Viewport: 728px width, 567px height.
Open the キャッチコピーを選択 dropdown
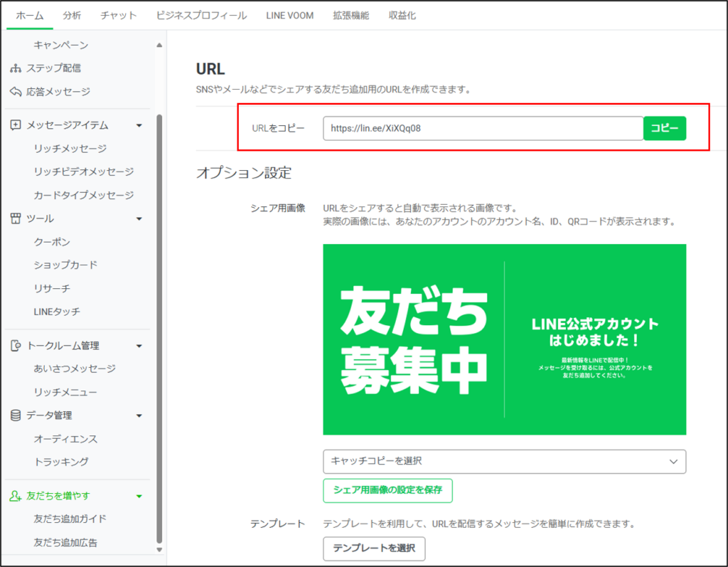click(504, 462)
